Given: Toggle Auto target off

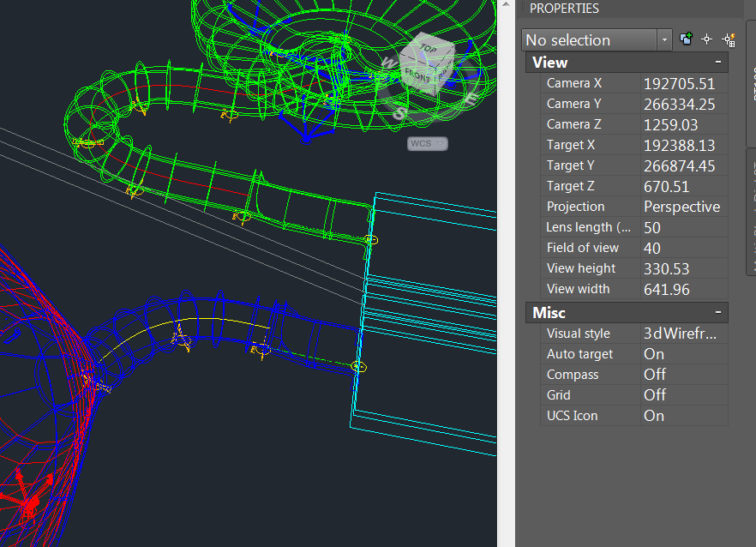Looking at the screenshot, I should click(653, 353).
